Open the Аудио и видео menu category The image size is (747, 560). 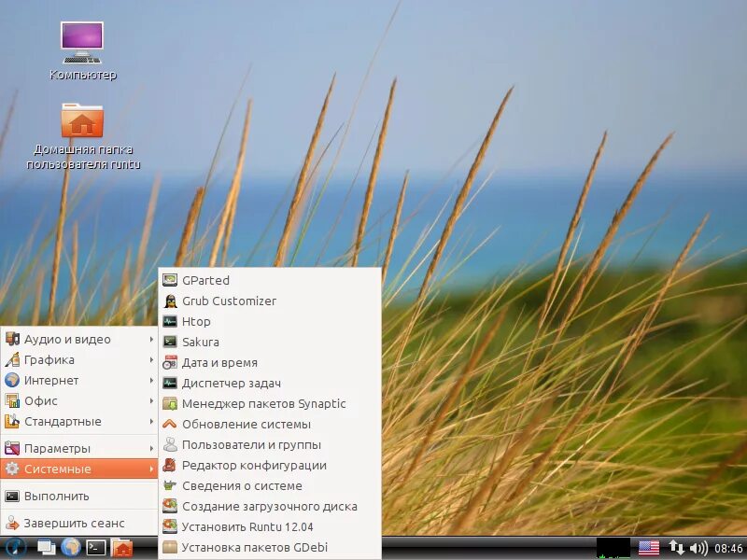coord(79,339)
